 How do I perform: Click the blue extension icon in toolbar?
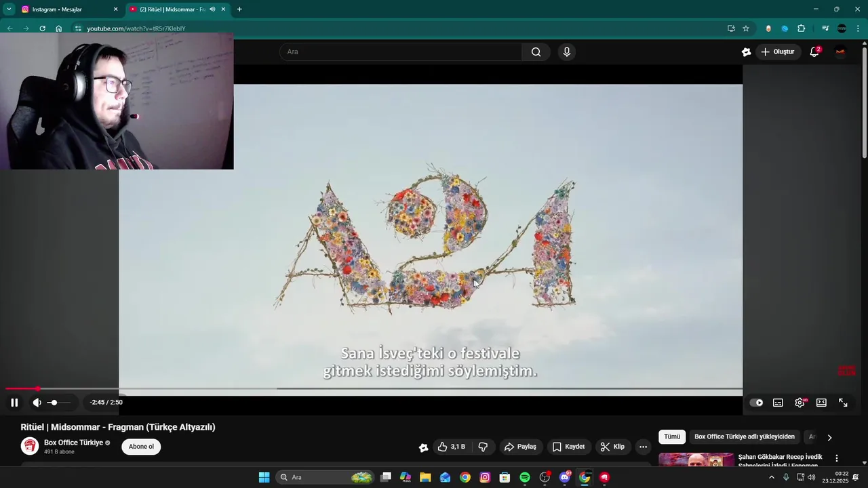[785, 28]
